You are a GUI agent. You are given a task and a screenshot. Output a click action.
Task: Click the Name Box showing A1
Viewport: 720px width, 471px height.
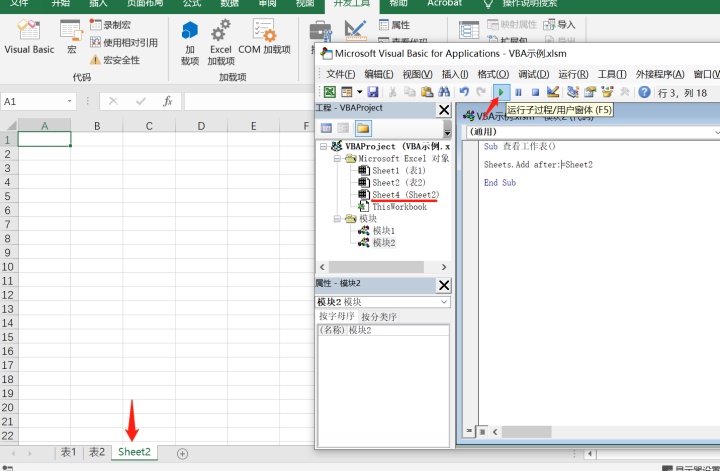[32, 101]
